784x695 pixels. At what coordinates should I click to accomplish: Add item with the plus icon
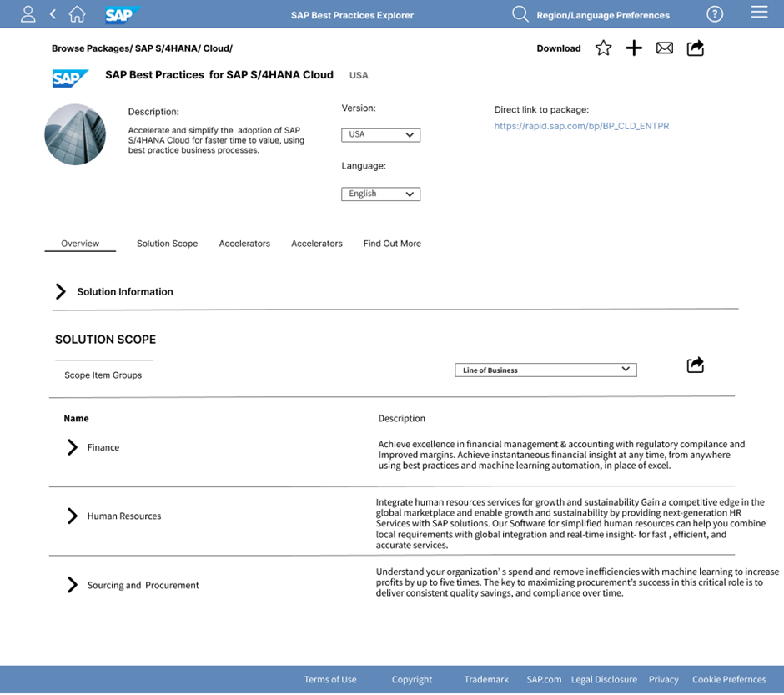[634, 48]
